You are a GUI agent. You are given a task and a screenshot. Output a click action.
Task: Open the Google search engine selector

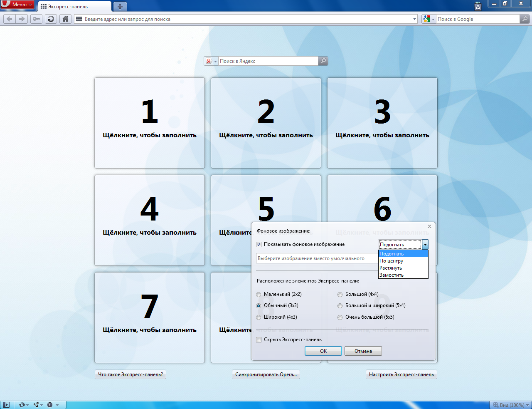pyautogui.click(x=429, y=19)
